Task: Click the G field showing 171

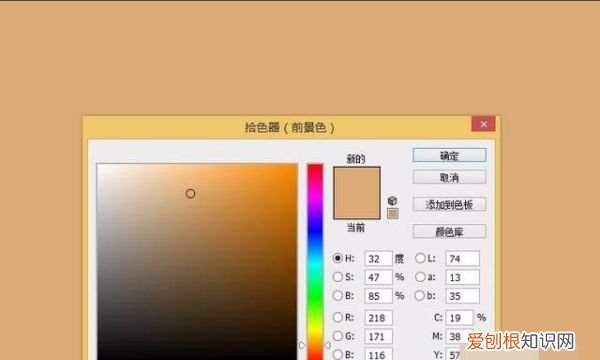Action: pyautogui.click(x=378, y=336)
